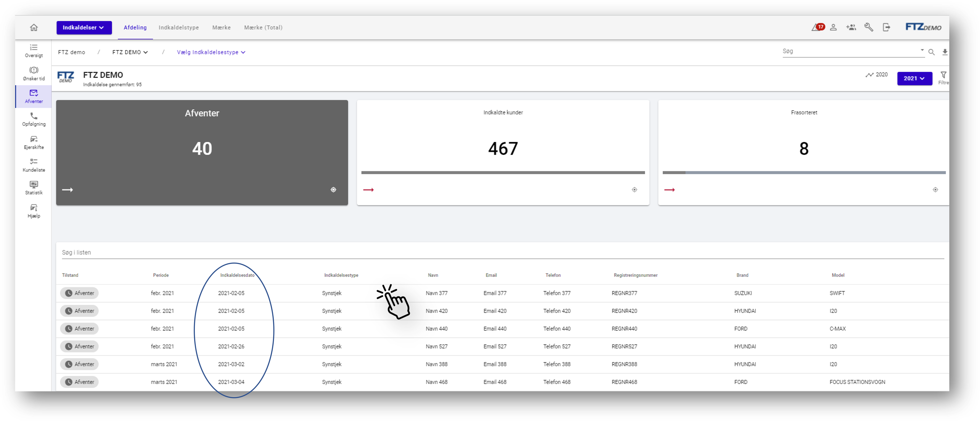Open Opfølgning in the sidebar
Viewport: 980px width, 422px height.
[34, 119]
